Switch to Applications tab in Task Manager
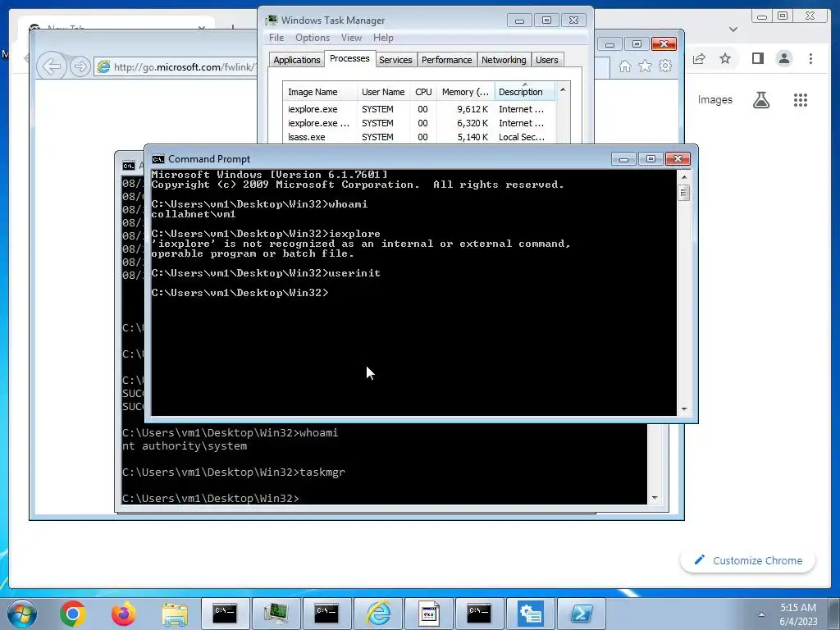The image size is (840, 630). pos(297,60)
